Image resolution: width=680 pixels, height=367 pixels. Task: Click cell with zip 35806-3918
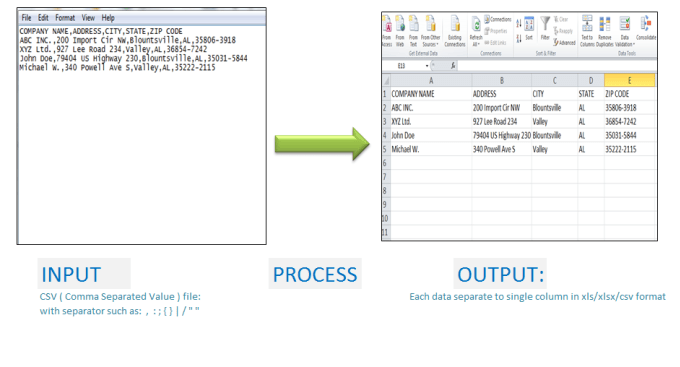point(629,108)
